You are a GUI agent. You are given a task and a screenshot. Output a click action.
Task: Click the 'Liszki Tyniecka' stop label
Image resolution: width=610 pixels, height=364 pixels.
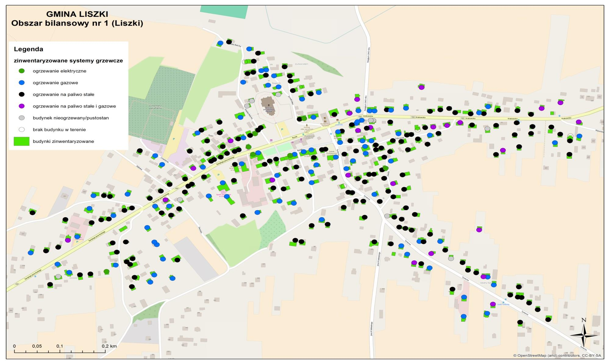point(503,304)
